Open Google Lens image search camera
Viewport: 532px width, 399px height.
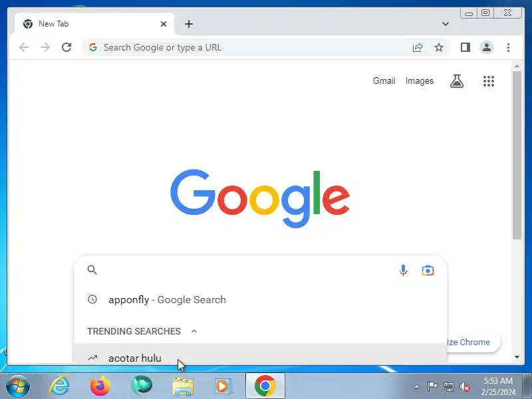tap(428, 271)
